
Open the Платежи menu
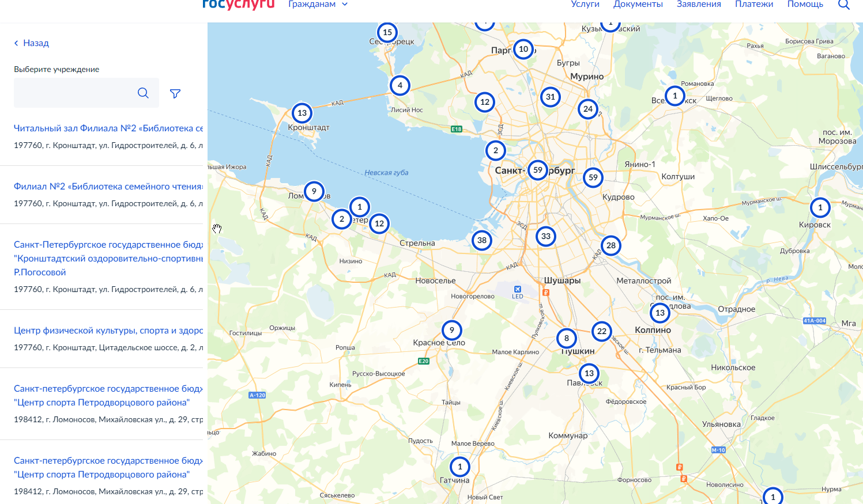pyautogui.click(x=754, y=4)
